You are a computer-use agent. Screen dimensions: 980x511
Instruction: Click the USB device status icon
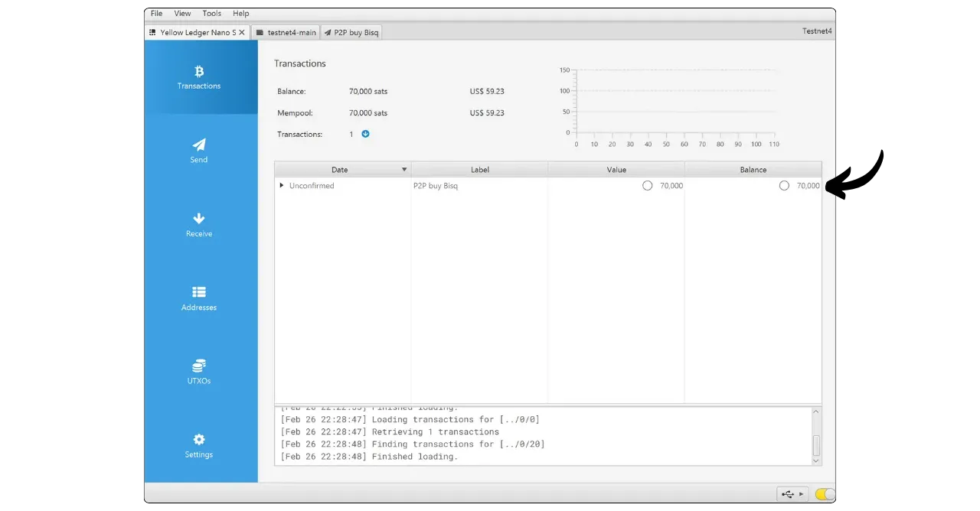792,494
